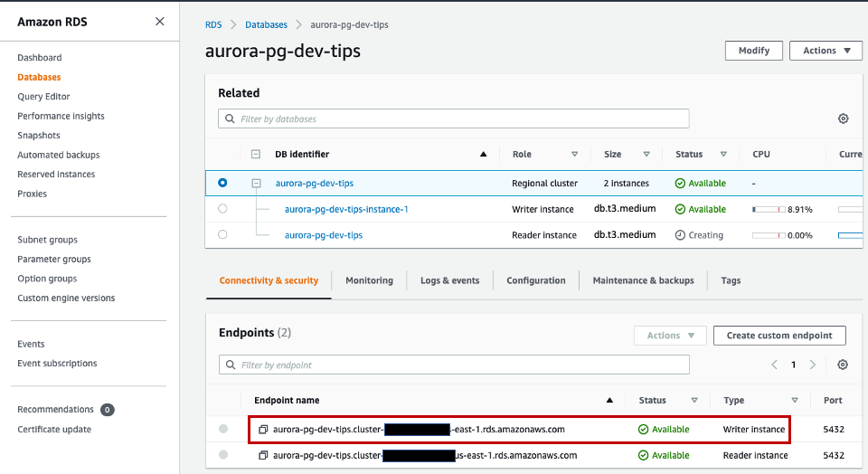Click Create custom endpoint button
The image size is (868, 474).
(779, 336)
